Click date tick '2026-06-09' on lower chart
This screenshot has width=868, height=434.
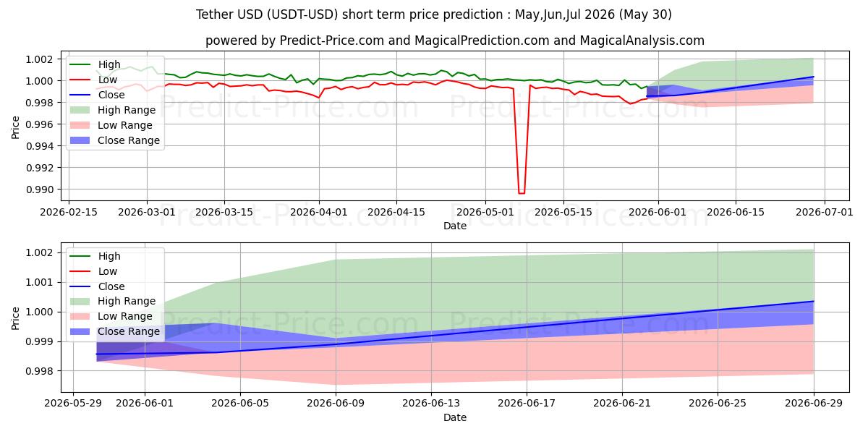[x=336, y=403]
